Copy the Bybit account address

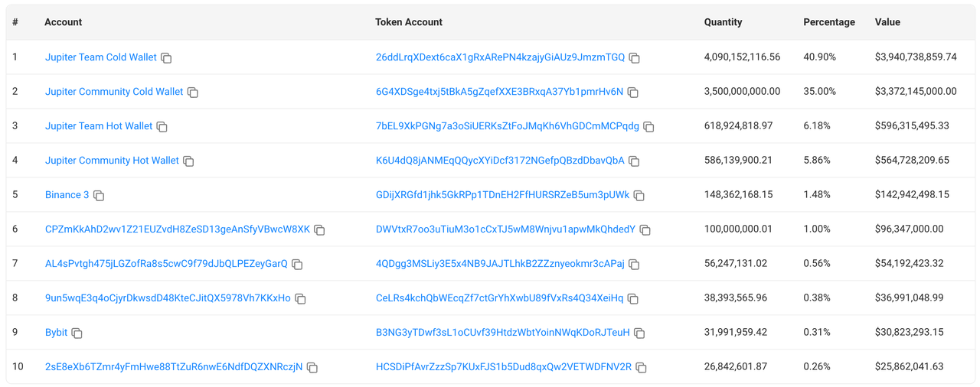pyautogui.click(x=77, y=333)
